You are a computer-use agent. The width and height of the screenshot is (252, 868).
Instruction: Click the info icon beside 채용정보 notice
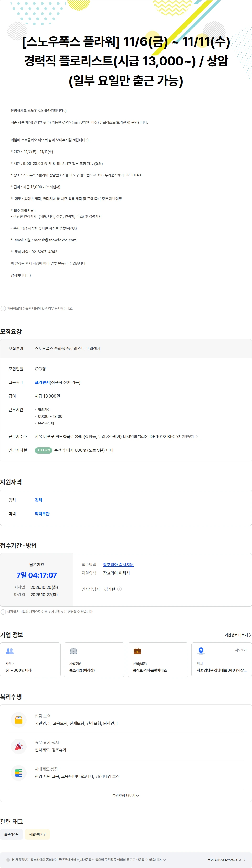(x=3, y=308)
